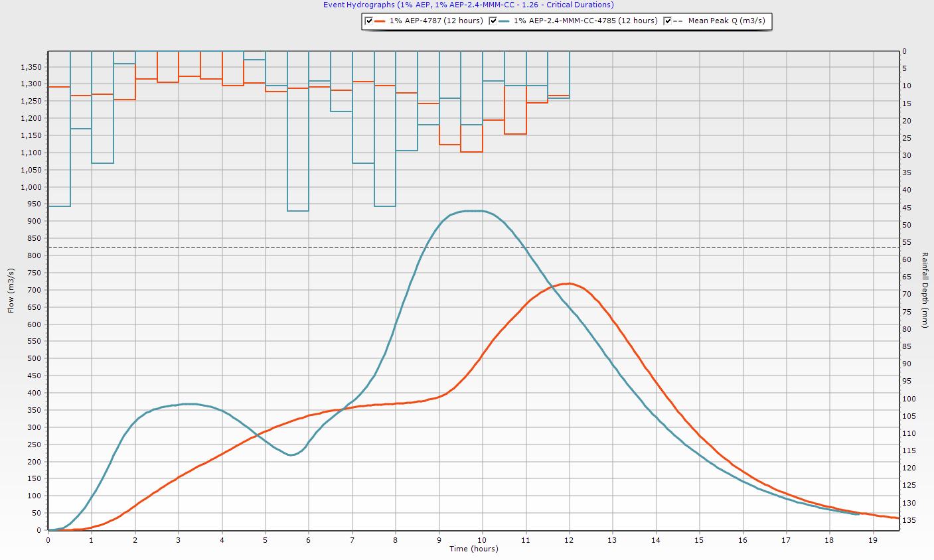Toggle the "1% AEP-4787 (12 hours)" checkbox
Screen dimensions: 934x560
point(368,21)
